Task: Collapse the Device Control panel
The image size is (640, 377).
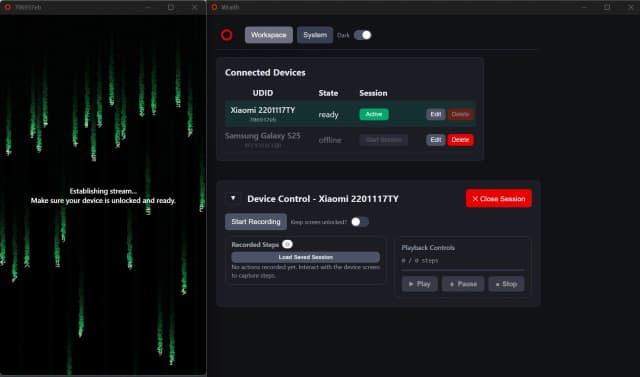Action: pos(233,198)
